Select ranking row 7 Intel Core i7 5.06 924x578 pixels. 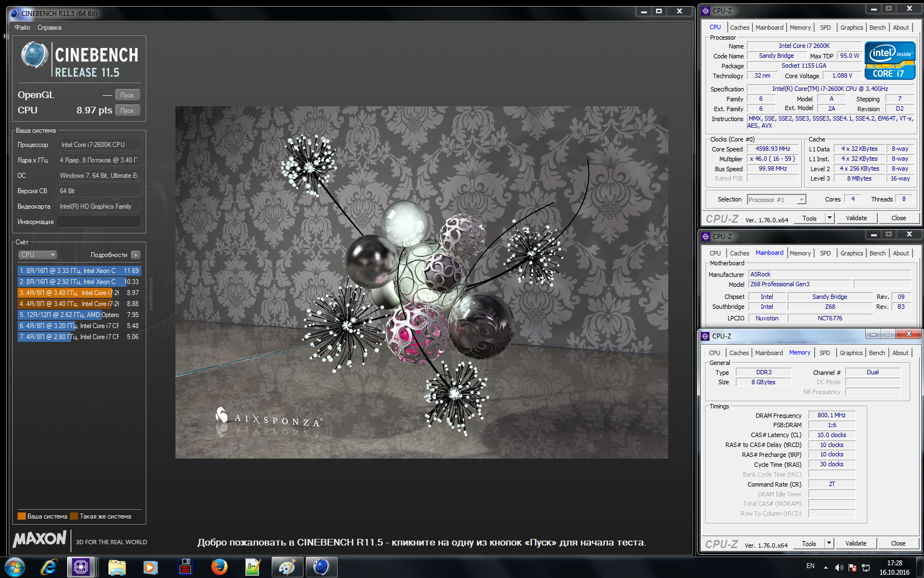coord(79,337)
